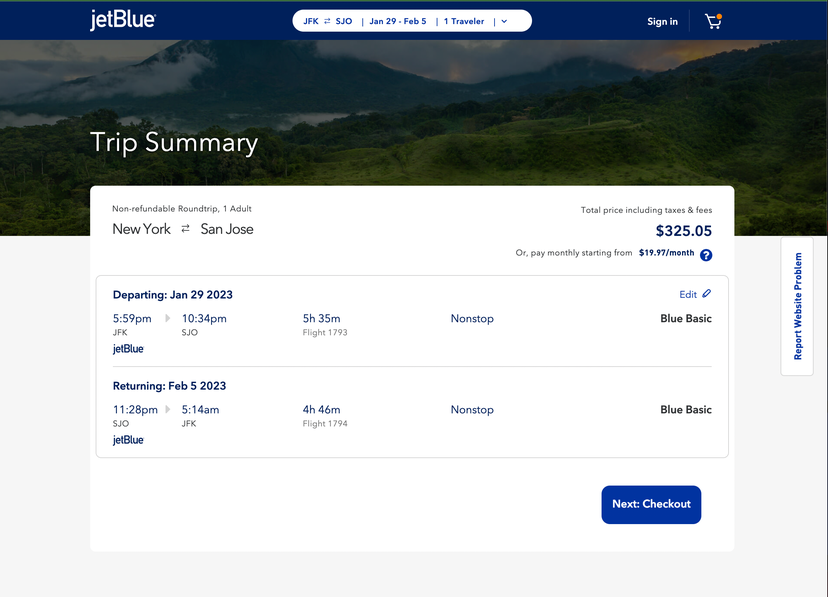
Task: Expand the trip search summary chevron
Action: pyautogui.click(x=504, y=19)
